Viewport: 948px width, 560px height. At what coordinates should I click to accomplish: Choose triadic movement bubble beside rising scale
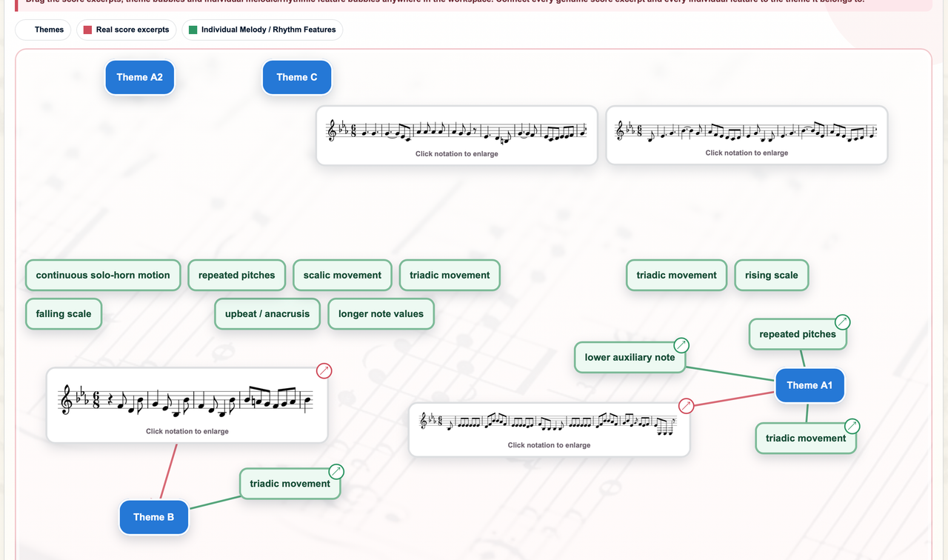click(676, 275)
